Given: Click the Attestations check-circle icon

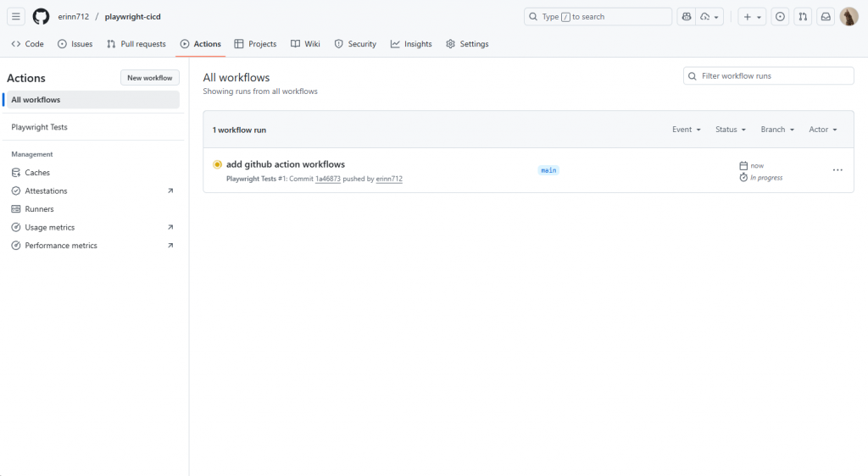Looking at the screenshot, I should pos(16,191).
